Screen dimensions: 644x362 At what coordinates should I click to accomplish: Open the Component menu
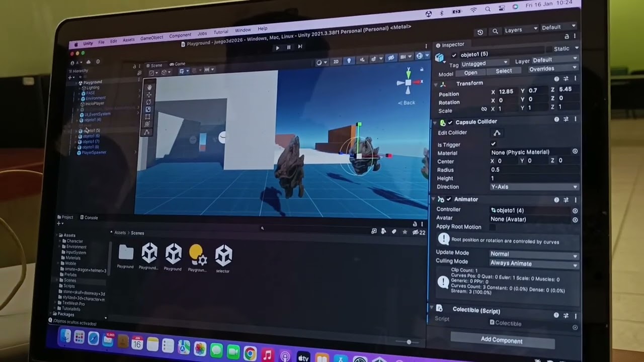point(180,36)
